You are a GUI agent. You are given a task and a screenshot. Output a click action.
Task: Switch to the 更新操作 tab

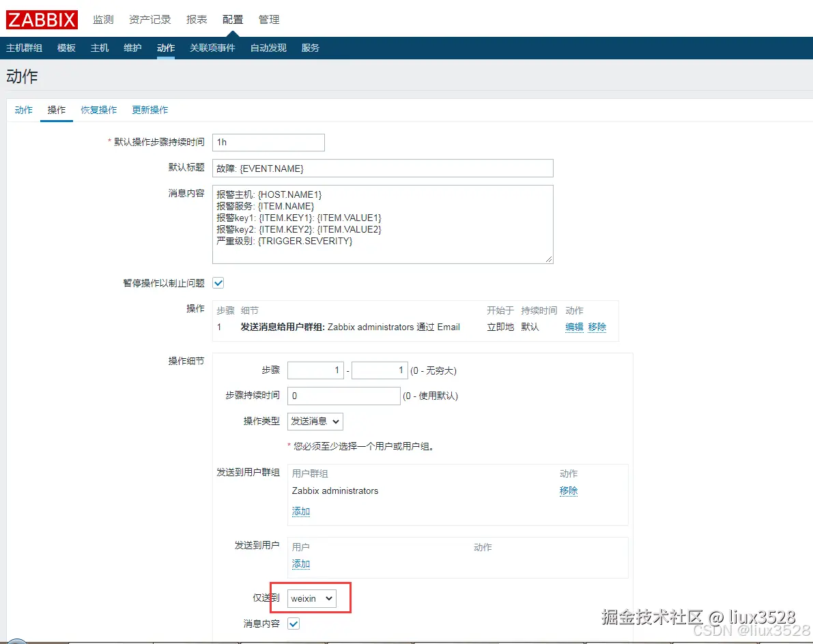(150, 110)
